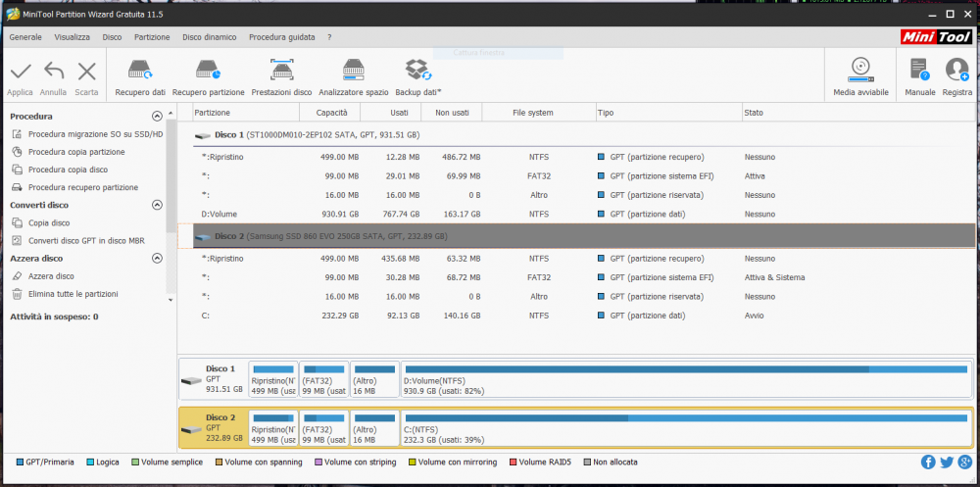The image size is (980, 487).
Task: Sort by Non usati column header
Action: (x=451, y=113)
